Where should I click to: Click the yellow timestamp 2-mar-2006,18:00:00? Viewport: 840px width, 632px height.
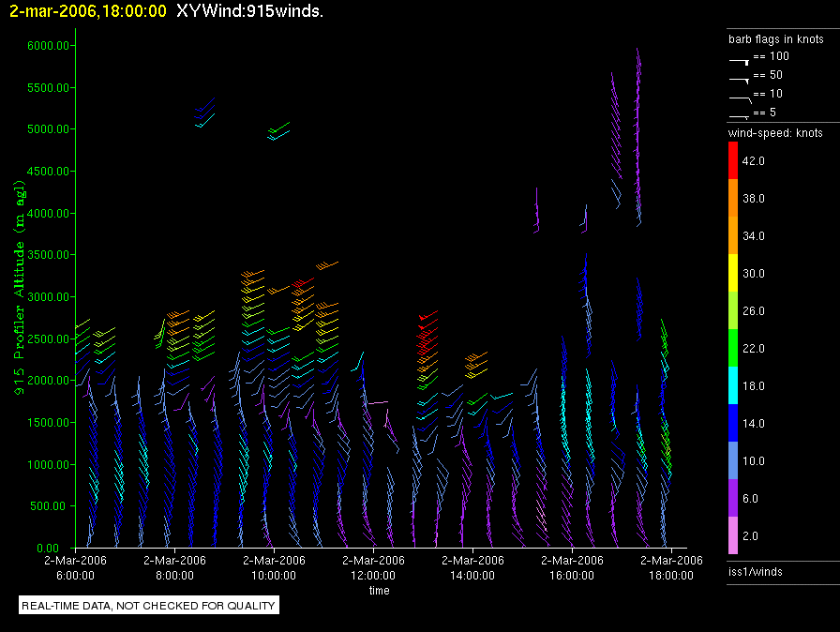87,12
